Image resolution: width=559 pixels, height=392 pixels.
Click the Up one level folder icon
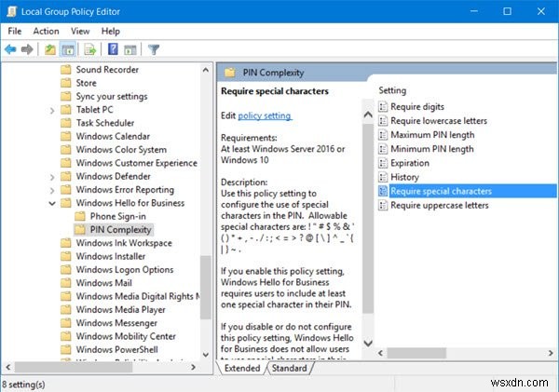(50, 49)
